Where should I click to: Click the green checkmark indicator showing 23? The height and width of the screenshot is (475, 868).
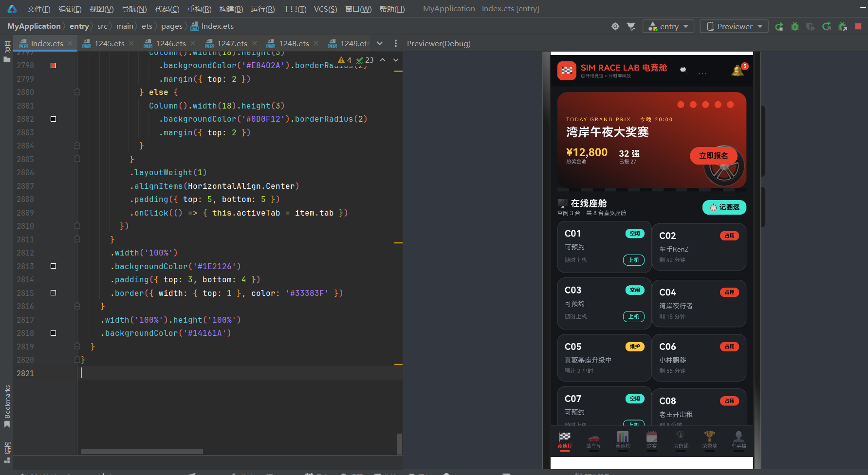click(365, 60)
